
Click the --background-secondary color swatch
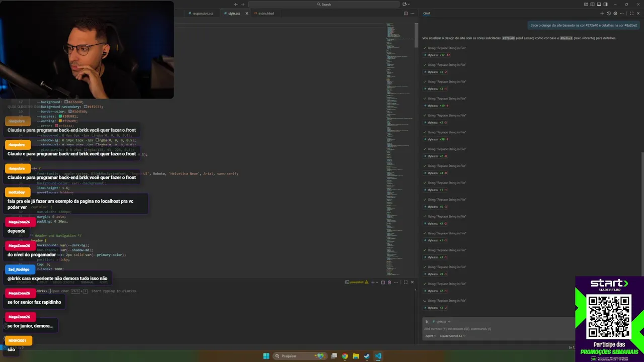click(86, 107)
